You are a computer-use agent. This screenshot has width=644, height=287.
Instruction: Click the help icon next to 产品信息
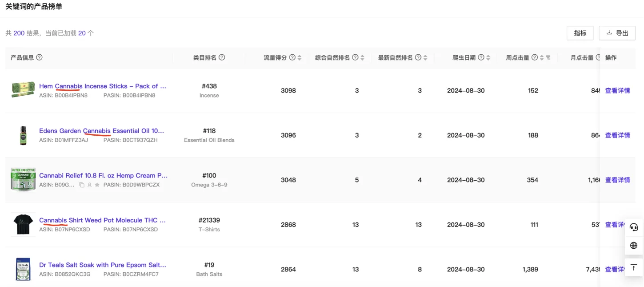point(40,57)
